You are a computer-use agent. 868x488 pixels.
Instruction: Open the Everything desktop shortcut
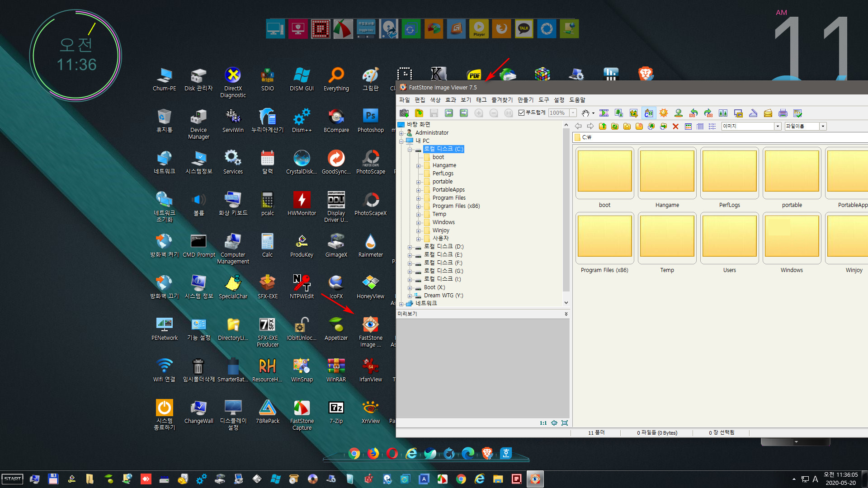[x=336, y=80]
